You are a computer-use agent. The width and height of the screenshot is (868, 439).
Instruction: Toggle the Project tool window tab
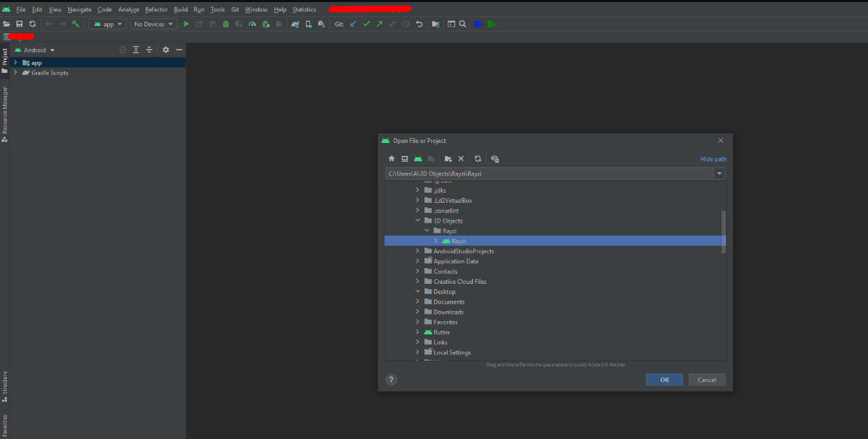(x=5, y=57)
